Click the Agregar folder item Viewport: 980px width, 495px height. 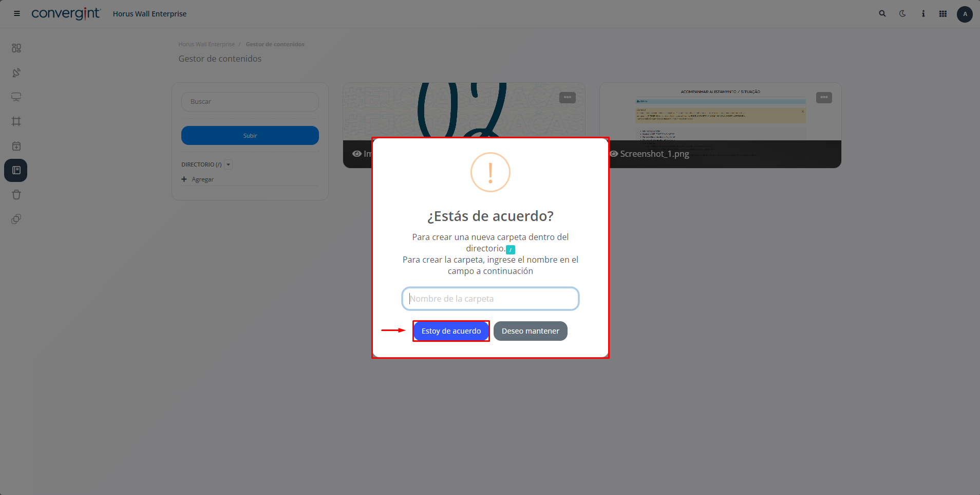pyautogui.click(x=198, y=179)
